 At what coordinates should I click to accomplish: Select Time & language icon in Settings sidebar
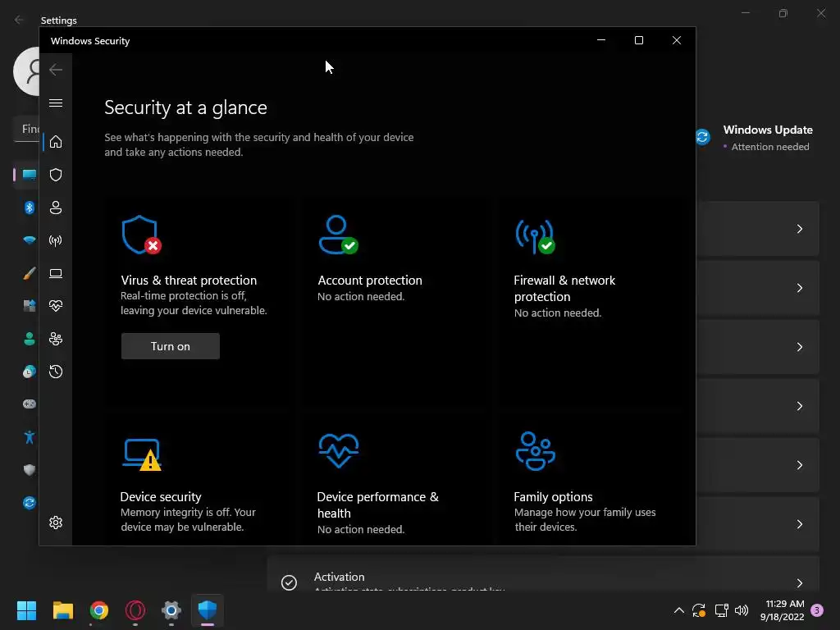tap(30, 372)
